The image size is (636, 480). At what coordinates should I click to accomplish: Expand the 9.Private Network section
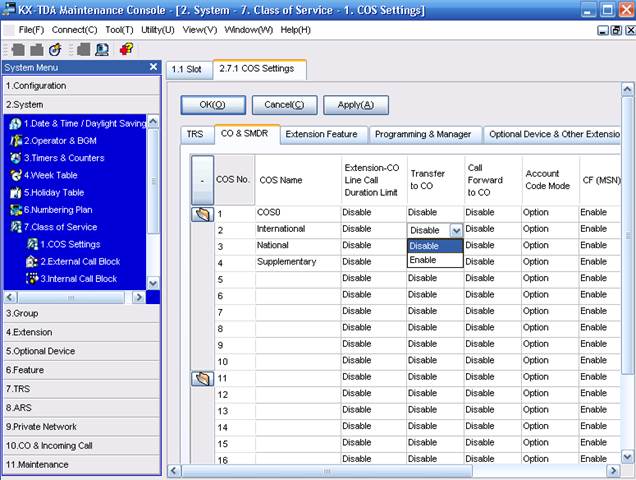82,427
